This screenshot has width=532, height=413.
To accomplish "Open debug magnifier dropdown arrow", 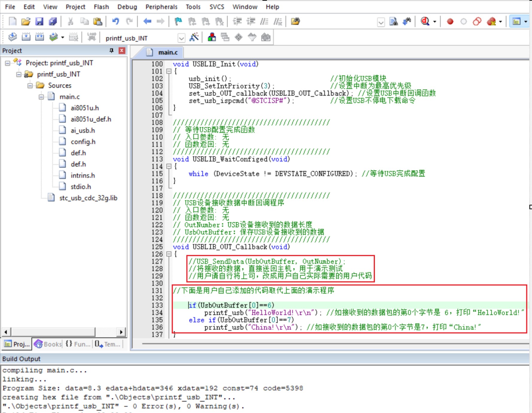I will point(435,22).
